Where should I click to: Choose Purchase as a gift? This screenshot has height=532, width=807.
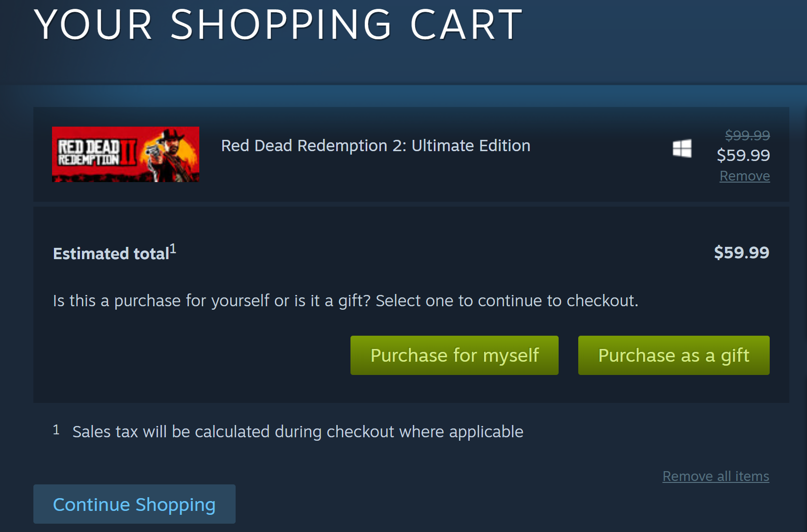[x=673, y=355]
